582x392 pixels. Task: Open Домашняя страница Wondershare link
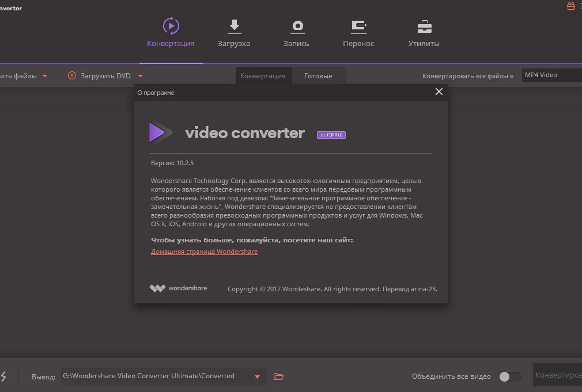pyautogui.click(x=204, y=252)
